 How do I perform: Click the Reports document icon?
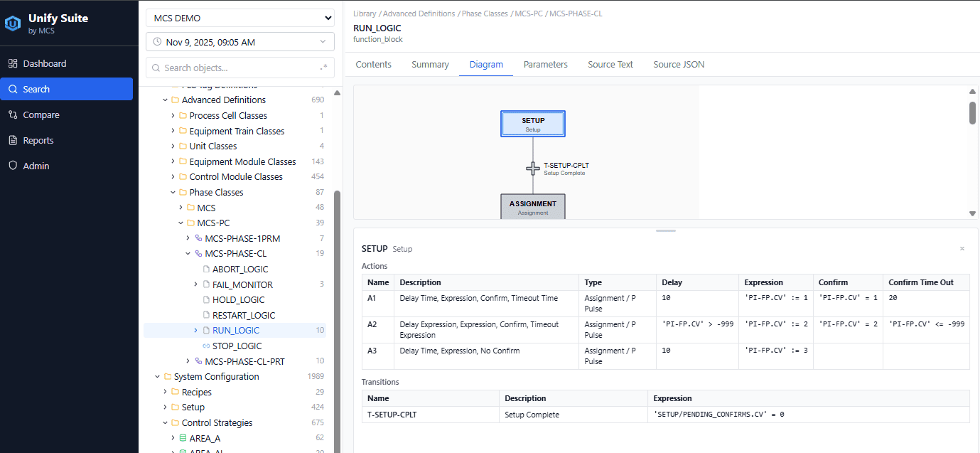click(13, 140)
